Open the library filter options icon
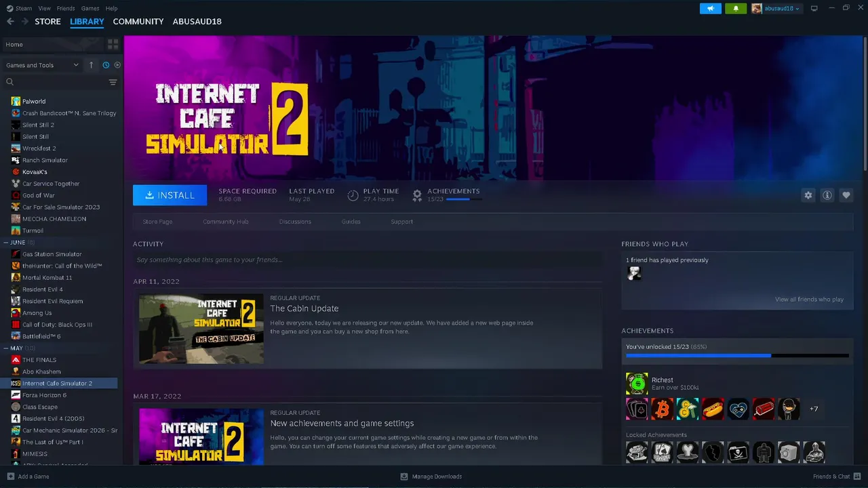Image resolution: width=868 pixels, height=488 pixels. [113, 82]
